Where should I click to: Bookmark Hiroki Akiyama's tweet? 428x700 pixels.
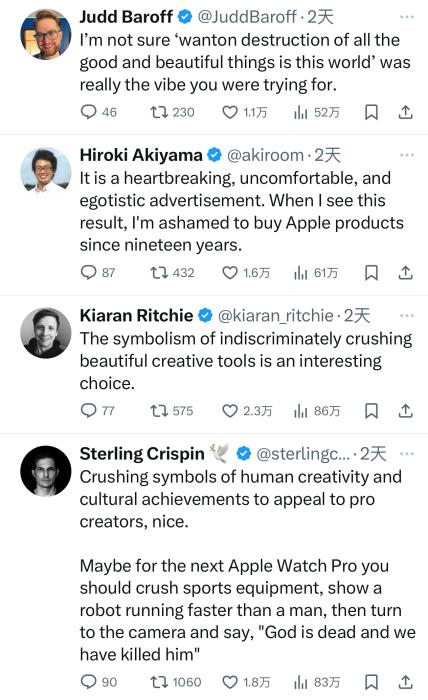pos(371,272)
